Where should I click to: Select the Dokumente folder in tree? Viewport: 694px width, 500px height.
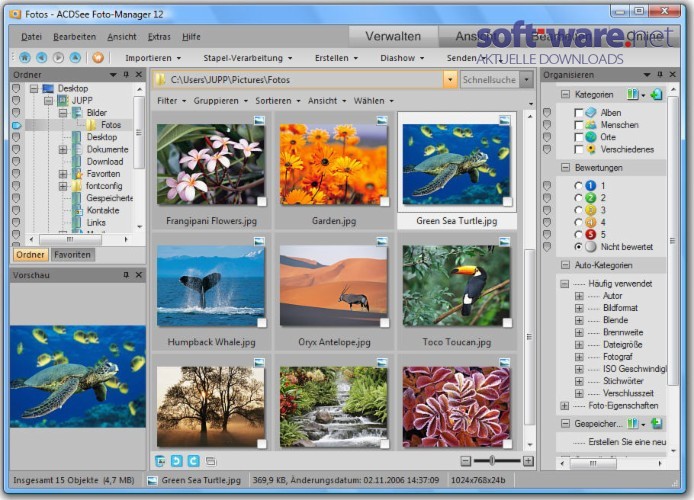107,150
